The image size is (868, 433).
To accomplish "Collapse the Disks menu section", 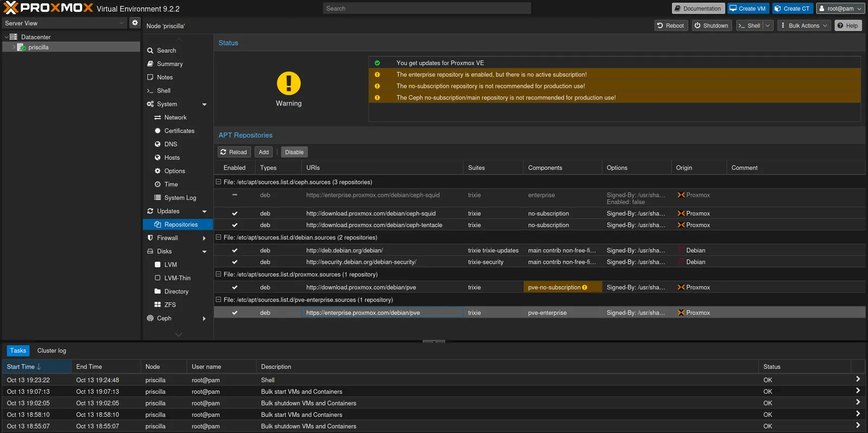I will 205,251.
